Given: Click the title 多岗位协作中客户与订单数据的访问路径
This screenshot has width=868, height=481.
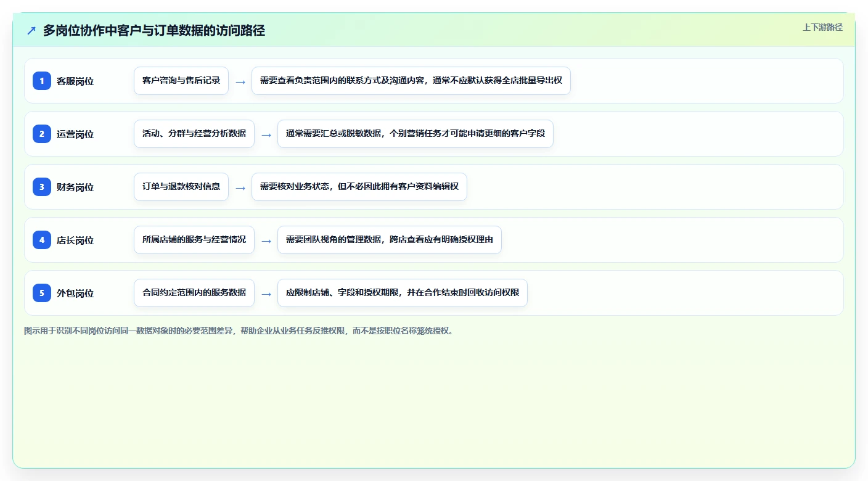Looking at the screenshot, I should tap(154, 30).
